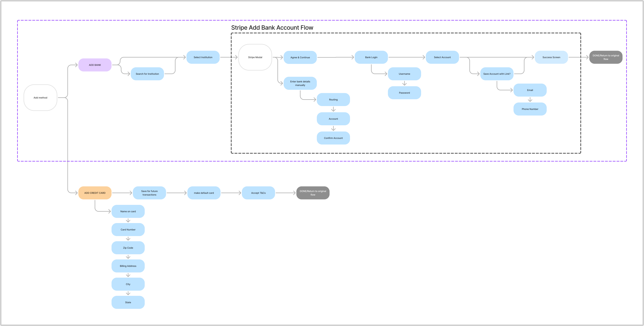
Task: Click the ADD BANK purple node
Action: (x=95, y=65)
